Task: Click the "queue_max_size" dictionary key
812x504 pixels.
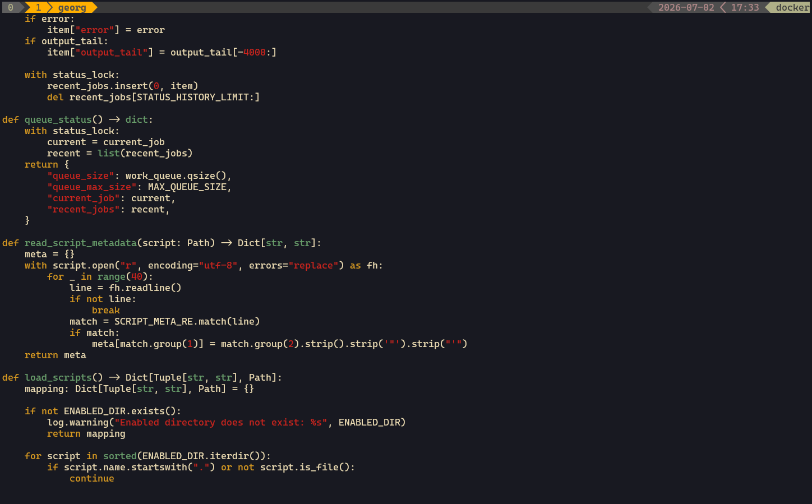Action: [x=92, y=187]
